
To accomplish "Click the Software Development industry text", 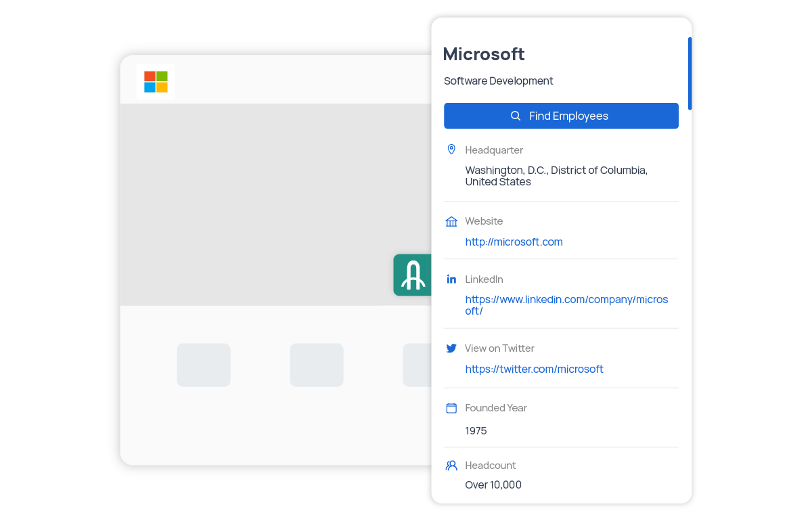I will 499,81.
